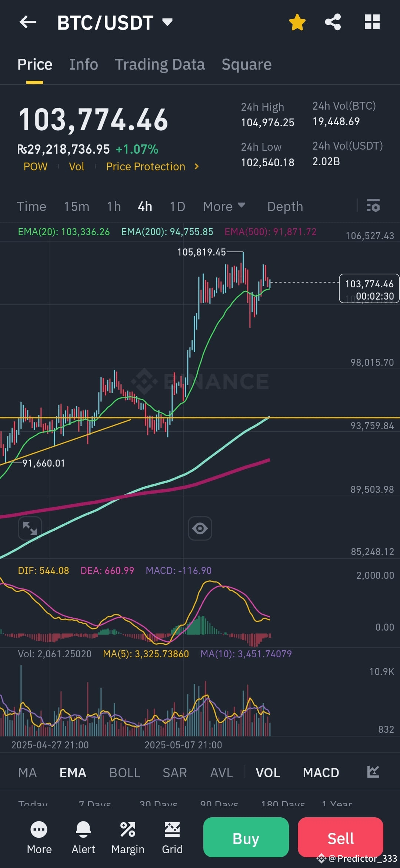
Task: Tap the EMA(20) indicator value
Action: tap(64, 232)
